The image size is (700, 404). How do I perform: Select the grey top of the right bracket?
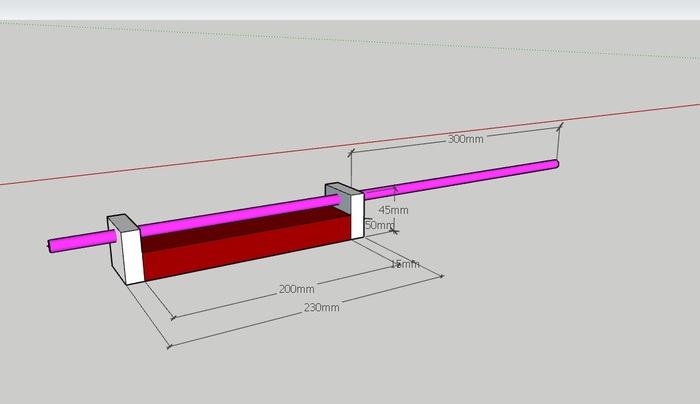[x=338, y=189]
